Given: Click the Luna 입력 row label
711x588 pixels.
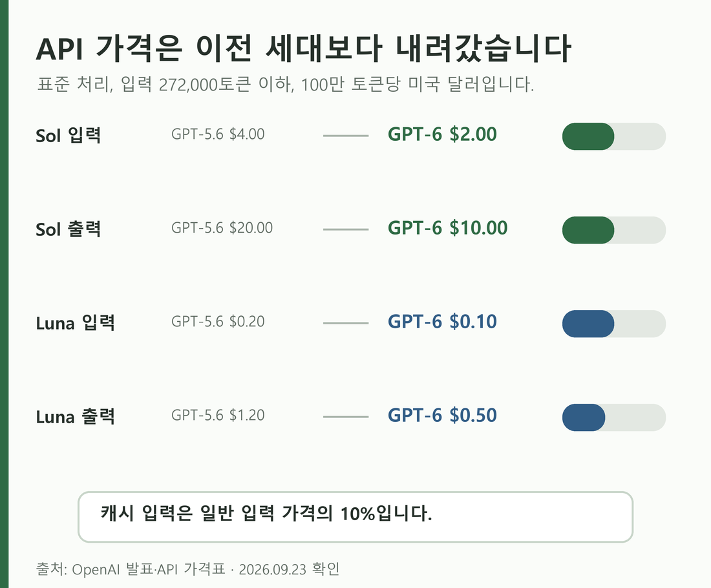Looking at the screenshot, I should click(x=75, y=323).
